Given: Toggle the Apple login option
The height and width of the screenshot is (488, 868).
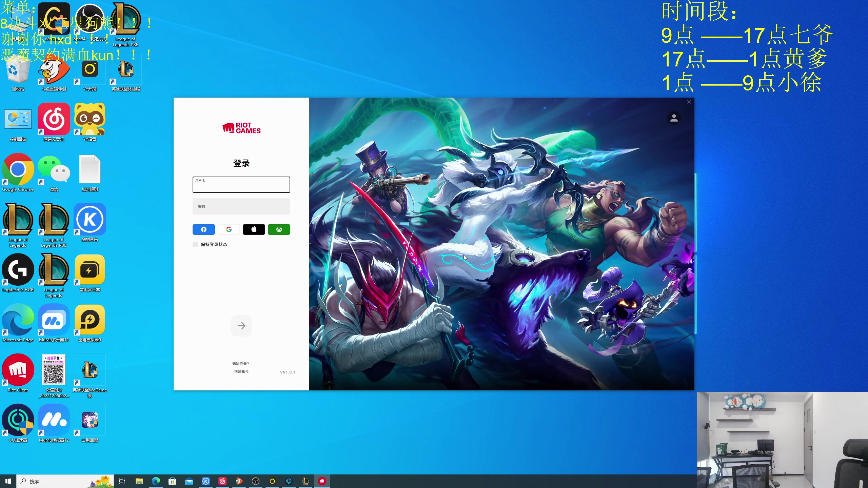Looking at the screenshot, I should pyautogui.click(x=253, y=229).
